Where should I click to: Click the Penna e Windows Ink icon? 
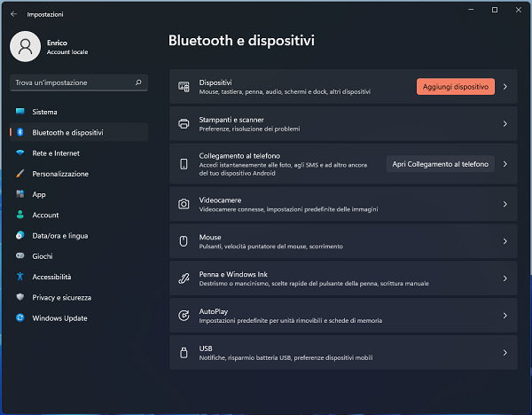[x=184, y=278]
